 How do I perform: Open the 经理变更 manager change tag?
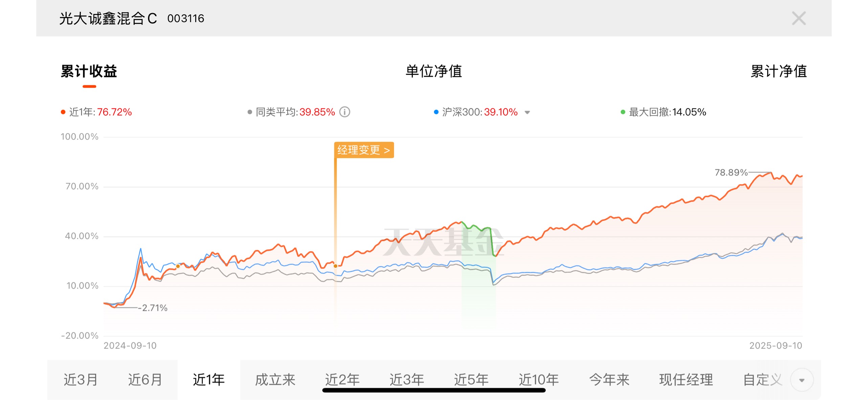(x=364, y=150)
